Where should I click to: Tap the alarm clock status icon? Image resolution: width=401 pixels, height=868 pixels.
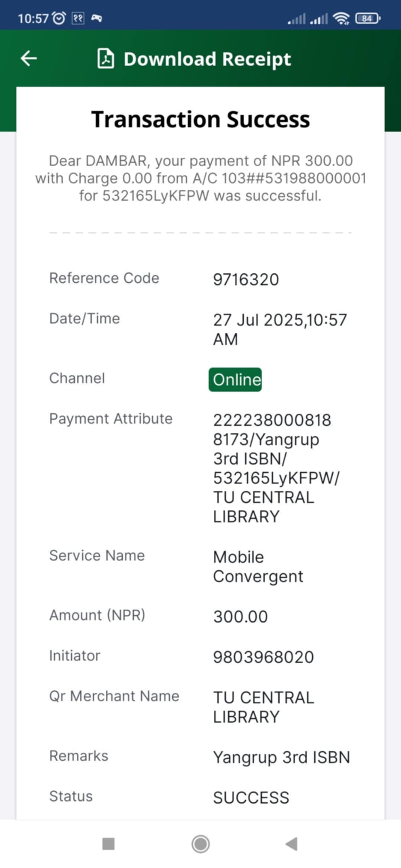tap(59, 18)
